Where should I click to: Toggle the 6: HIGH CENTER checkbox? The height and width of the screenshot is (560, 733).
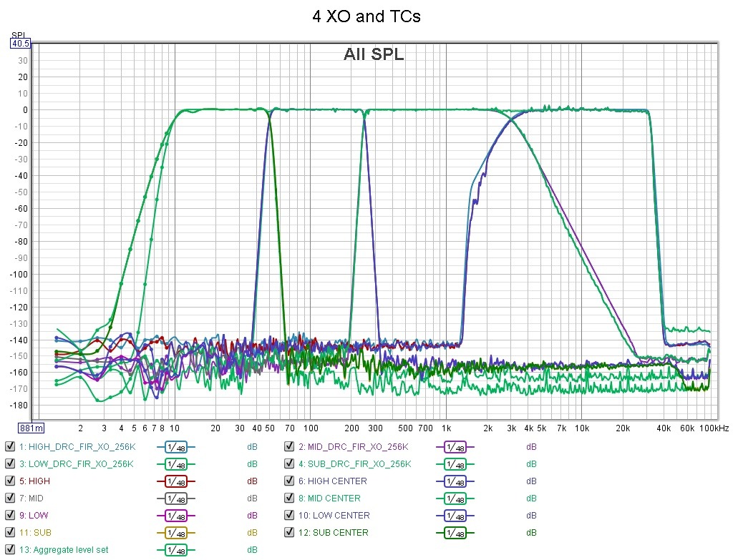[289, 481]
